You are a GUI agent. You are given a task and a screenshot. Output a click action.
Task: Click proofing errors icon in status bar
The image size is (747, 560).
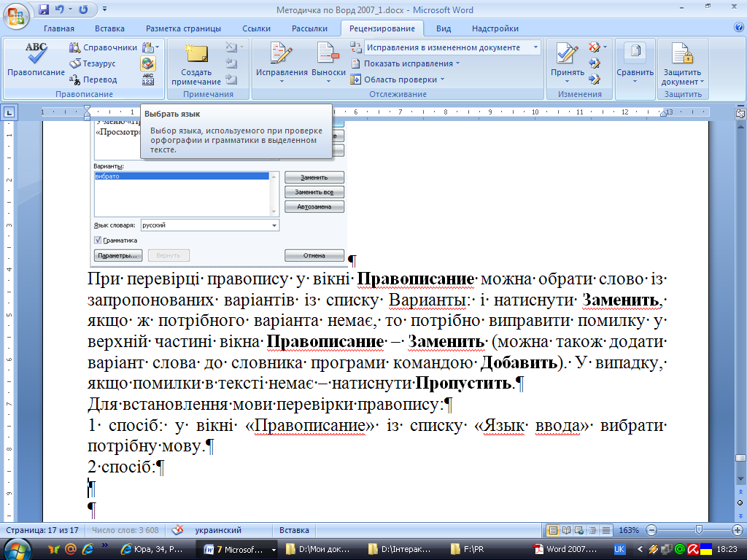pos(177,529)
